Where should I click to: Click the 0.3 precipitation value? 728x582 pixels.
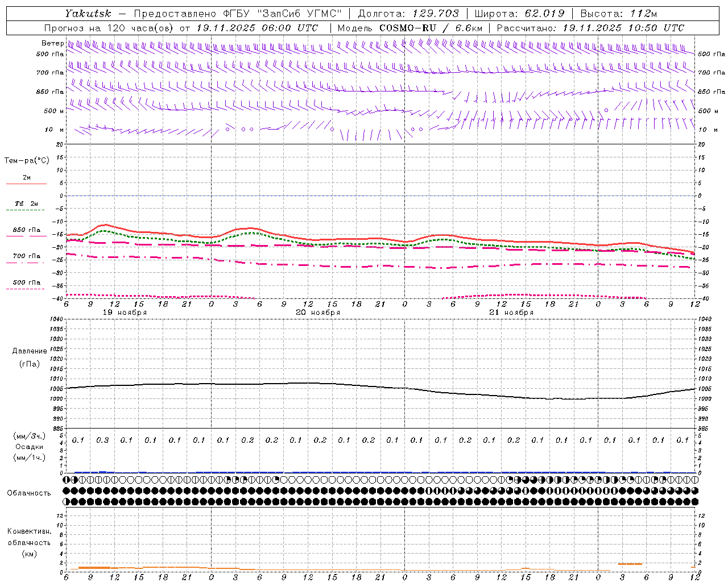[102, 440]
